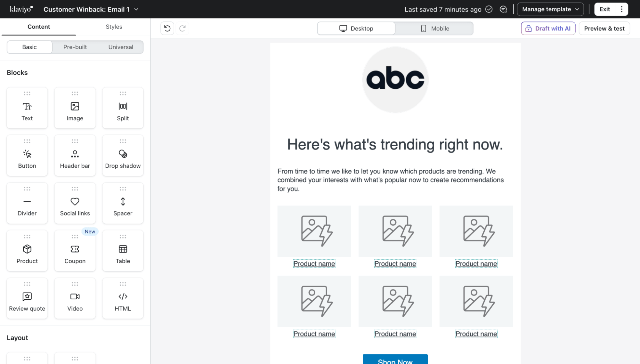The height and width of the screenshot is (364, 640).
Task: Switch to the Styles tab
Action: click(114, 27)
